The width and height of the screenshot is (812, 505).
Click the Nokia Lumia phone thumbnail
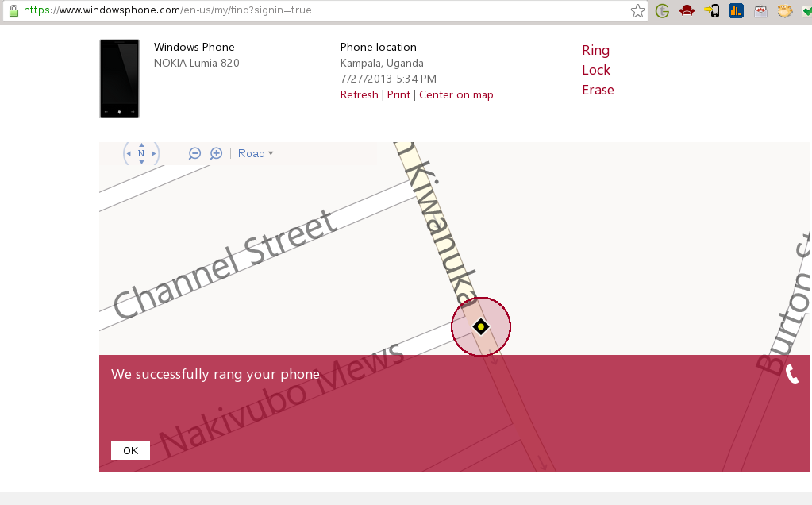click(x=120, y=79)
